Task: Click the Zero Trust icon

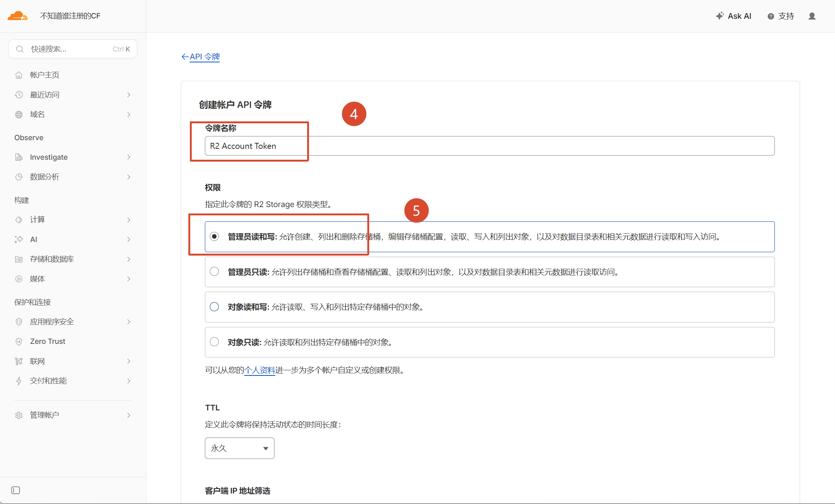Action: click(19, 341)
